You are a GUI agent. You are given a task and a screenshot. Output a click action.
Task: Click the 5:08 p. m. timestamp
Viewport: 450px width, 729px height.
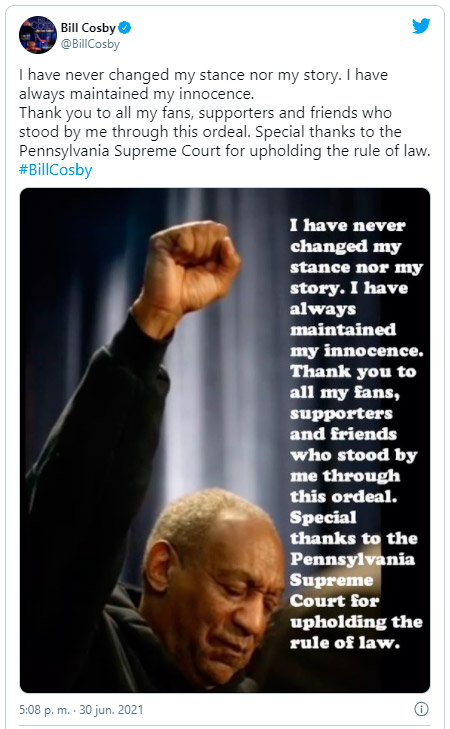tap(44, 710)
